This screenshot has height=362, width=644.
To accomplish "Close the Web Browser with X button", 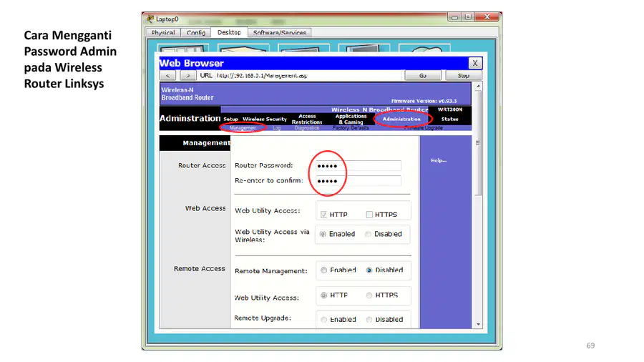I will click(x=475, y=63).
